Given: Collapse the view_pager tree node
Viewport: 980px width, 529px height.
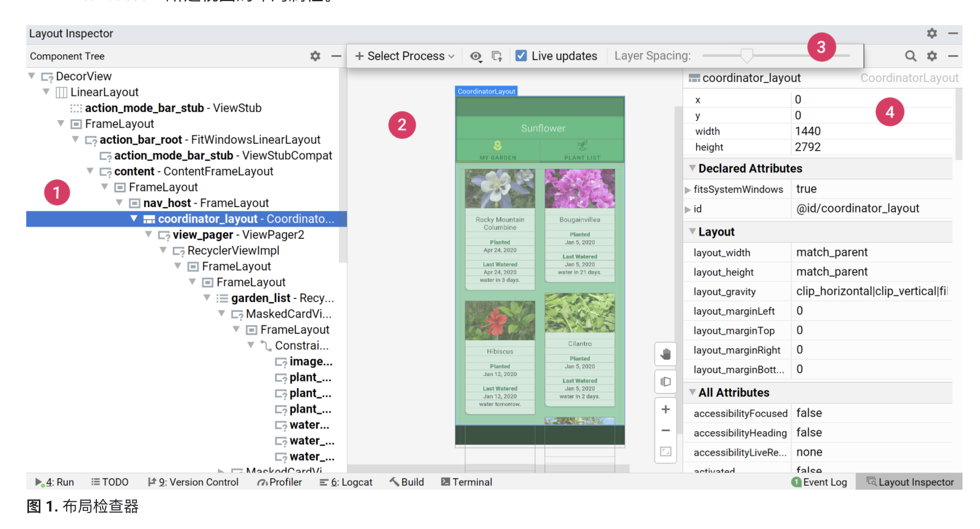Looking at the screenshot, I should click(x=149, y=234).
